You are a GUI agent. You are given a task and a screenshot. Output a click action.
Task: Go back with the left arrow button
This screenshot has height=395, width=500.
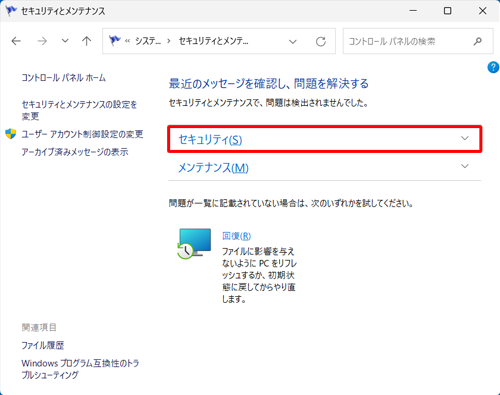point(16,41)
